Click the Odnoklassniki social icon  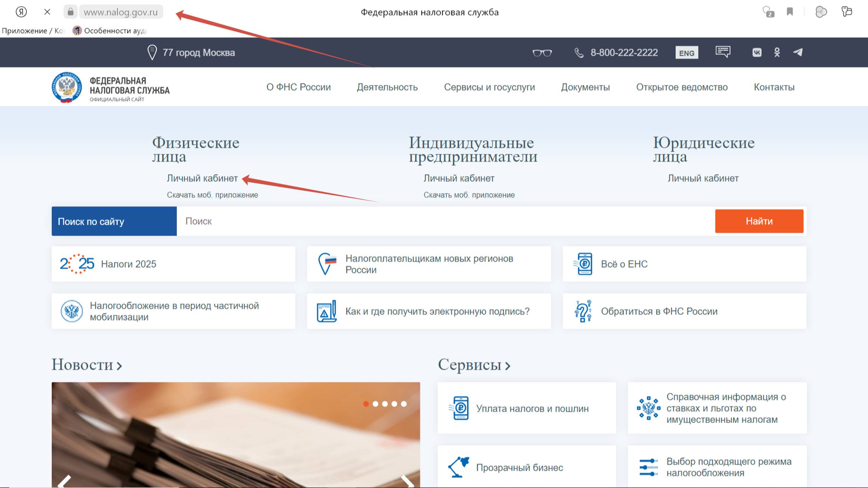(777, 53)
